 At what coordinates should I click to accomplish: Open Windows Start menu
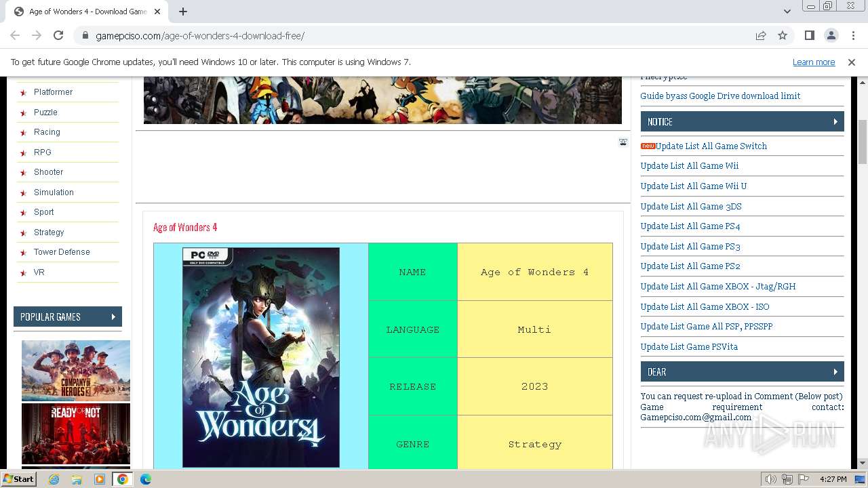[x=18, y=479]
